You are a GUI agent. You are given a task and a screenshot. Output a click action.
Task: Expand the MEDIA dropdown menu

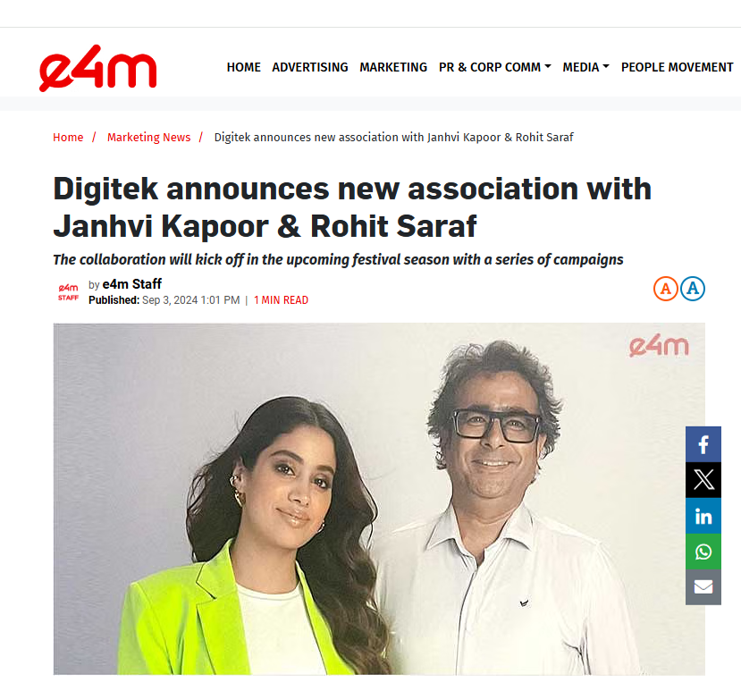coord(585,67)
